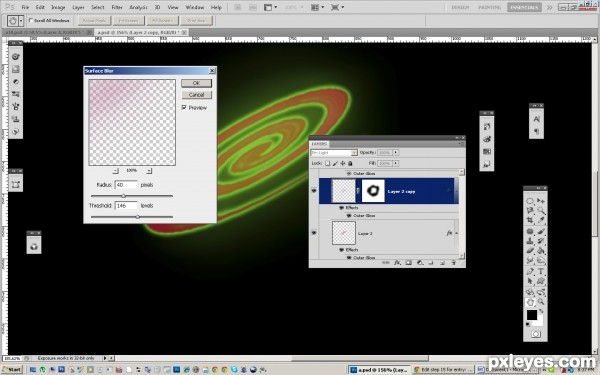Screen dimensions: 600x375
Task: Add layer style fx in Layers panel
Action: pos(397,263)
